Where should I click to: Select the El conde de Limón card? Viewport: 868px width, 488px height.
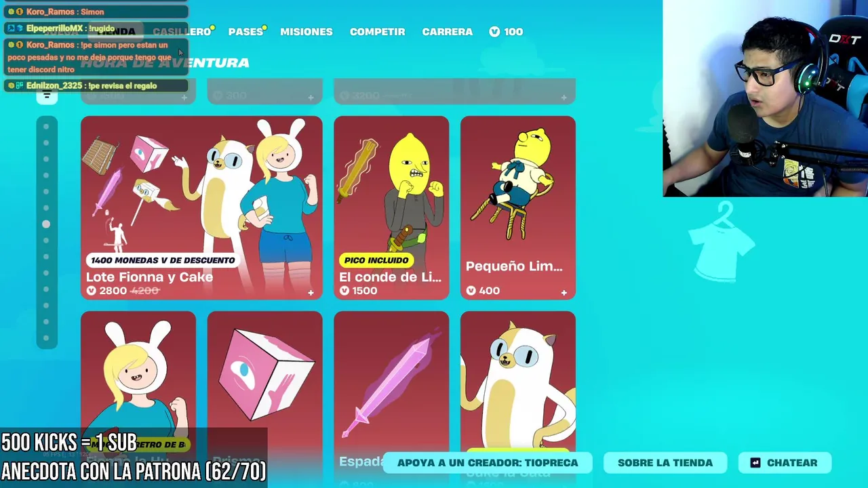point(391,207)
